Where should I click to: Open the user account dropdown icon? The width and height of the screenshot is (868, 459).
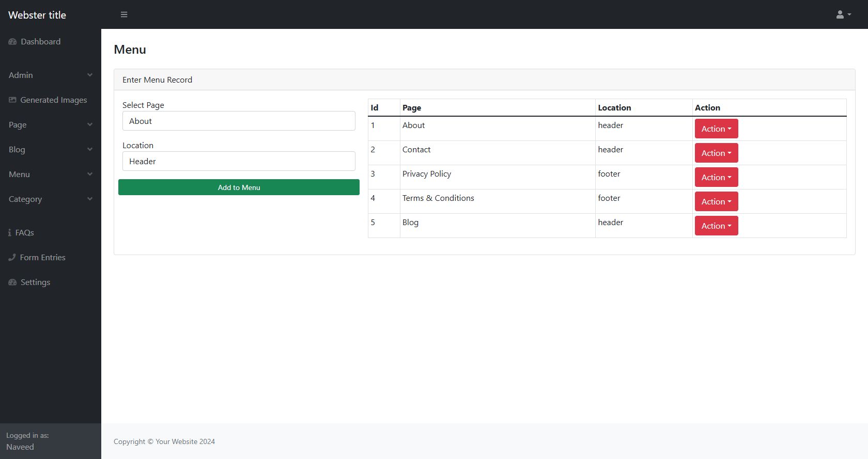point(844,14)
